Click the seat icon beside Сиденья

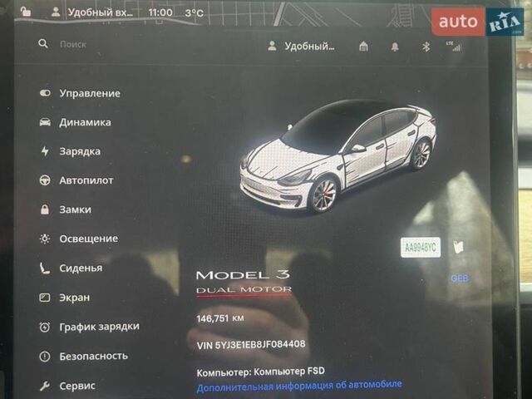[45, 268]
